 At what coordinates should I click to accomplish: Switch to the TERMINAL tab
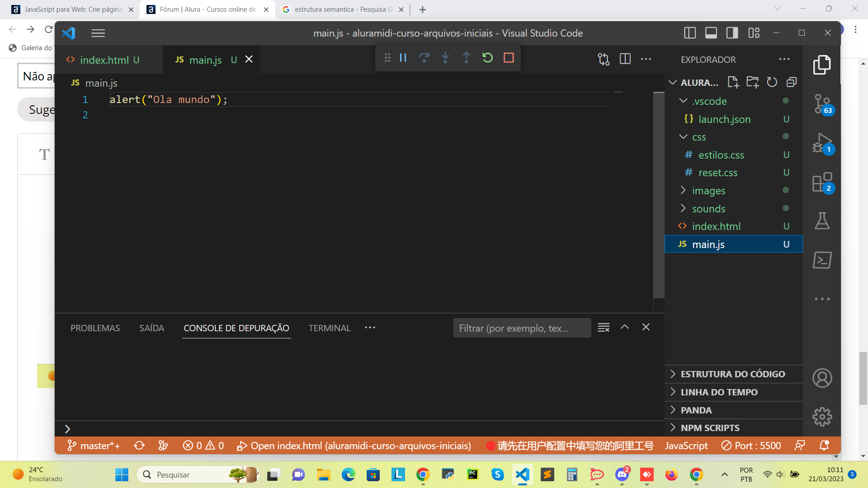(329, 328)
